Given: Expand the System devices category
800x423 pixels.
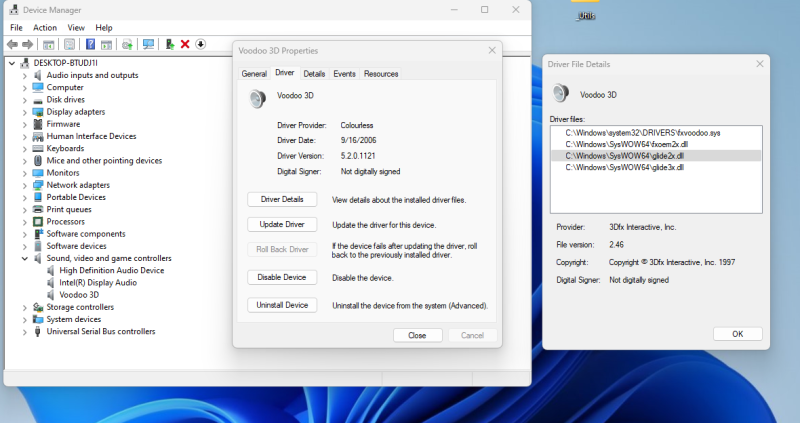Looking at the screenshot, I should 24,320.
